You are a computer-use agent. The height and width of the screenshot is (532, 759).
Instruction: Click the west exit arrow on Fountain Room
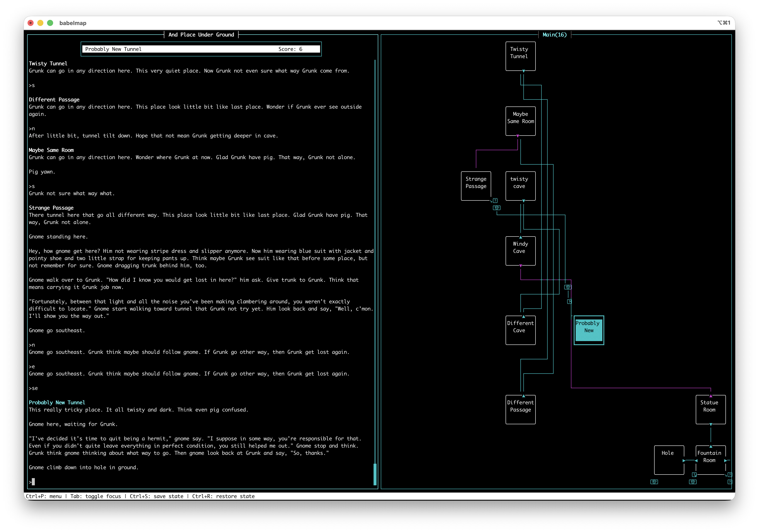(x=696, y=460)
